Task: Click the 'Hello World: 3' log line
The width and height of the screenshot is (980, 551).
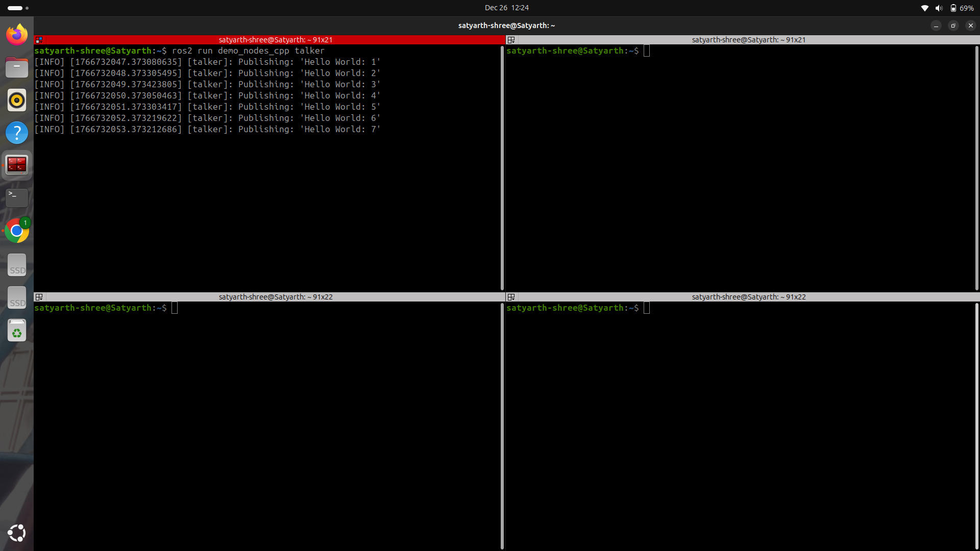Action: (x=207, y=84)
